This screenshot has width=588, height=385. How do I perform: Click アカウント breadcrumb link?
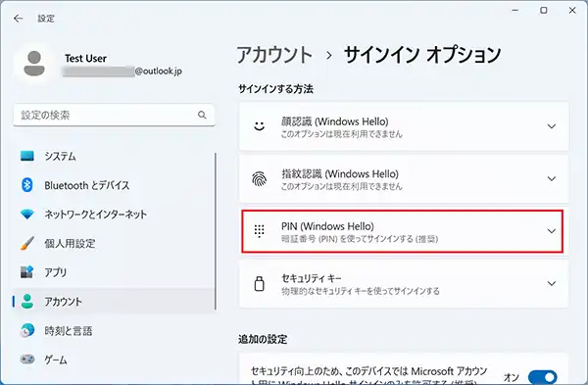(x=274, y=55)
